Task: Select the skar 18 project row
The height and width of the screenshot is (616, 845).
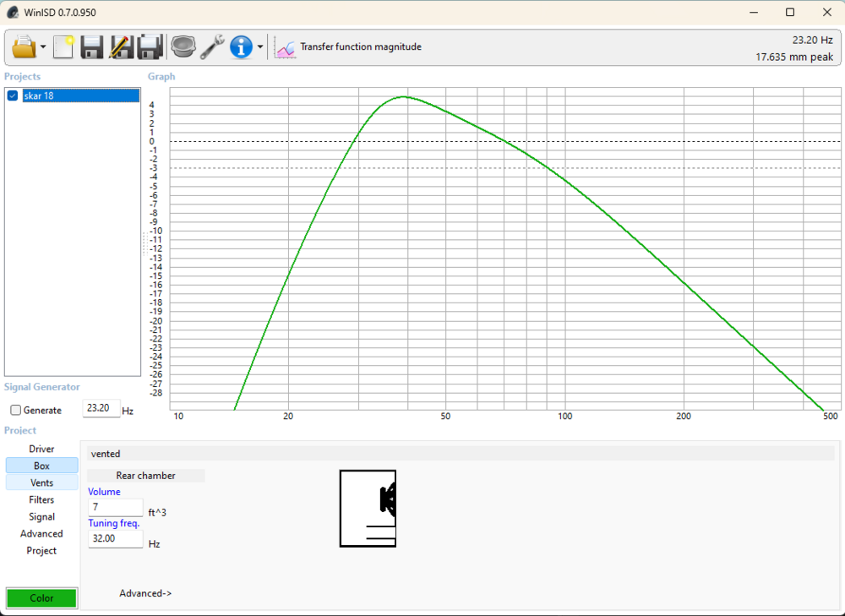Action: pyautogui.click(x=81, y=96)
